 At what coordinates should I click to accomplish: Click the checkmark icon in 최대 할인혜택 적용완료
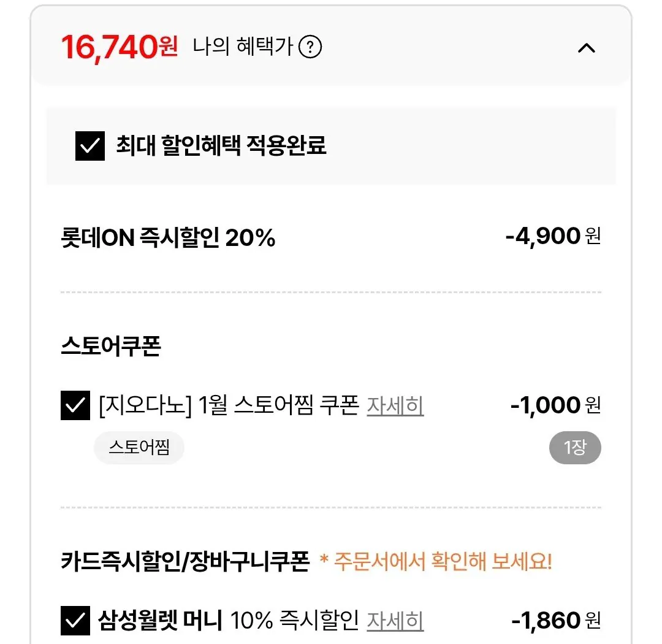(88, 146)
